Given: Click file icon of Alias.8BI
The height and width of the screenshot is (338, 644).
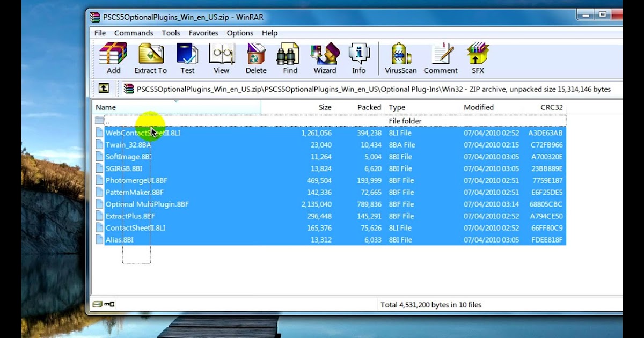Looking at the screenshot, I should pos(99,240).
